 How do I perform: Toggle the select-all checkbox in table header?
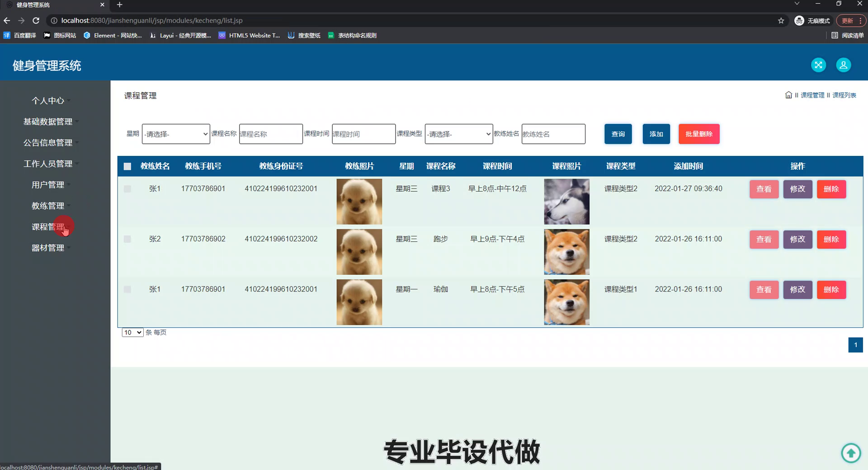[127, 166]
